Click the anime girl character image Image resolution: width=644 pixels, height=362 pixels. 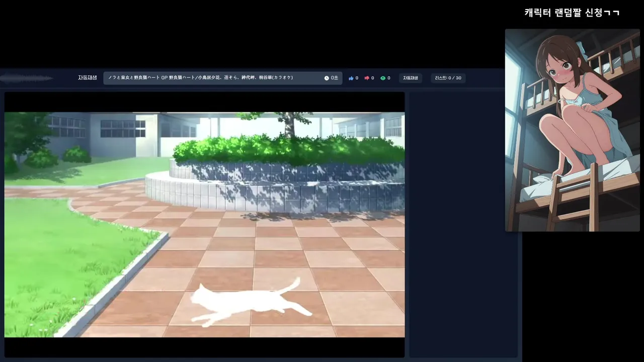(x=573, y=130)
